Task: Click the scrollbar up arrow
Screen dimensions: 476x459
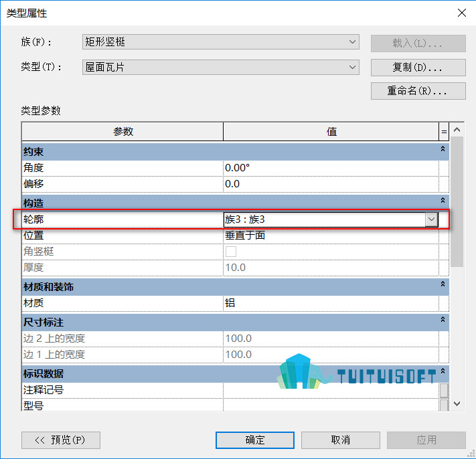Action: 457,130
